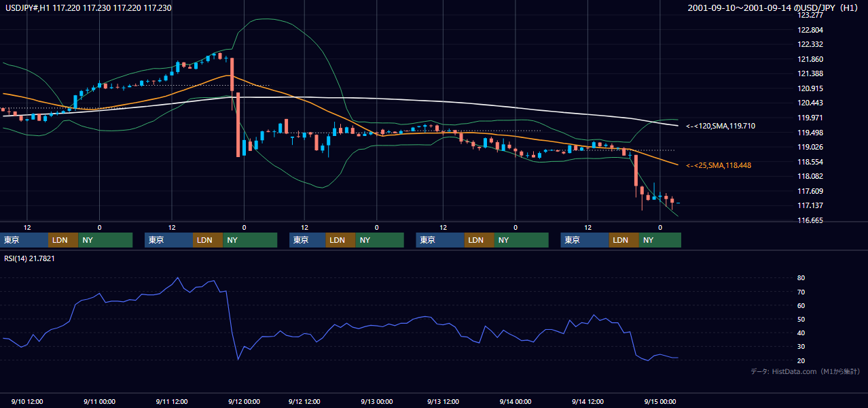Image resolution: width=868 pixels, height=408 pixels.
Task: Select the 117.137 price axis value
Action: [x=810, y=205]
